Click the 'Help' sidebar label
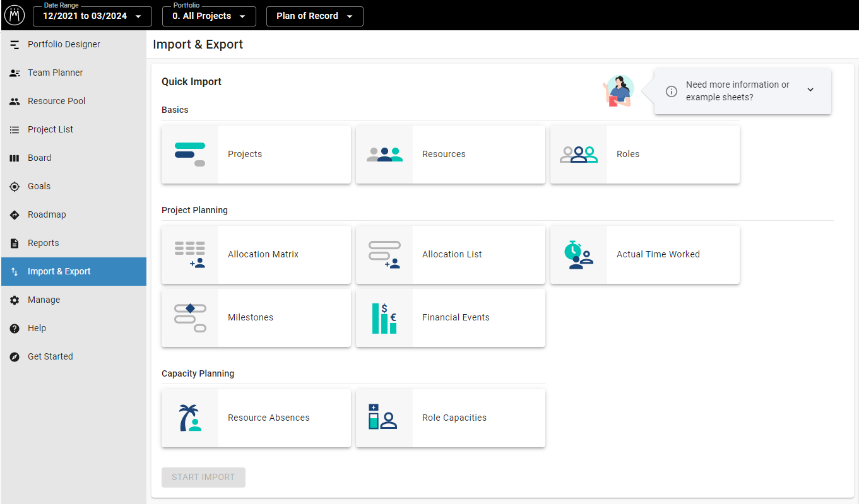This screenshot has height=504, width=859. click(37, 329)
